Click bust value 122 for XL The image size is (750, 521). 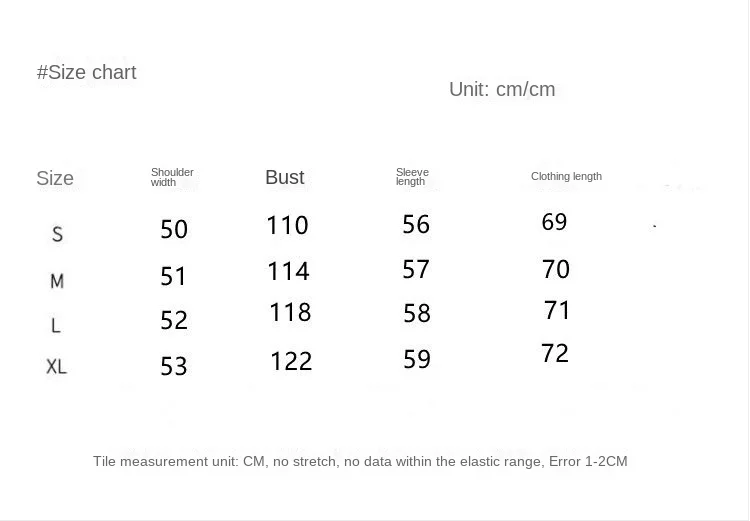click(x=291, y=361)
